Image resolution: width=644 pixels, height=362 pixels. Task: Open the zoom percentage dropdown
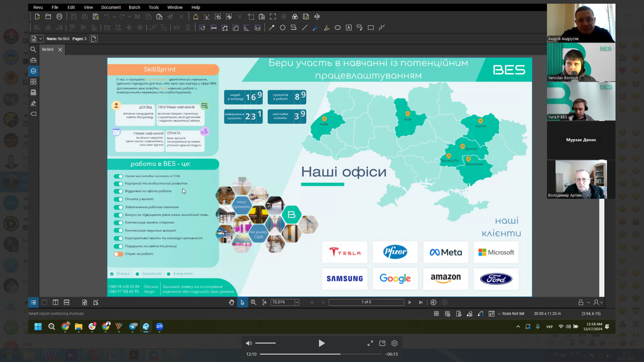[x=297, y=302]
